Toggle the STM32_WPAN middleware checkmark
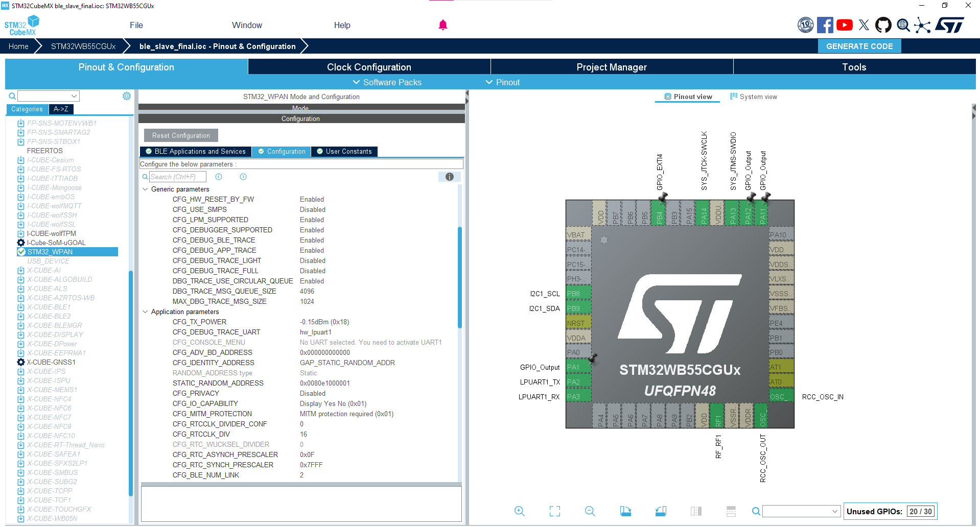980x527 pixels. pos(21,252)
